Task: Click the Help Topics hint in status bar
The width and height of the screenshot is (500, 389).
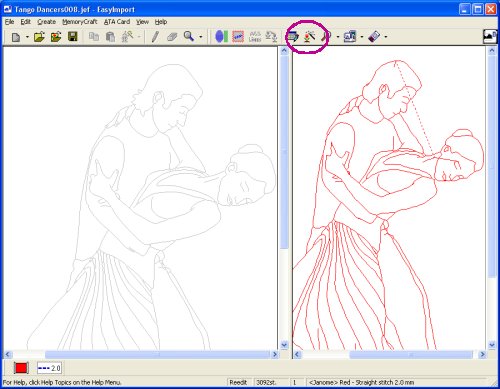Action: pyautogui.click(x=62, y=382)
